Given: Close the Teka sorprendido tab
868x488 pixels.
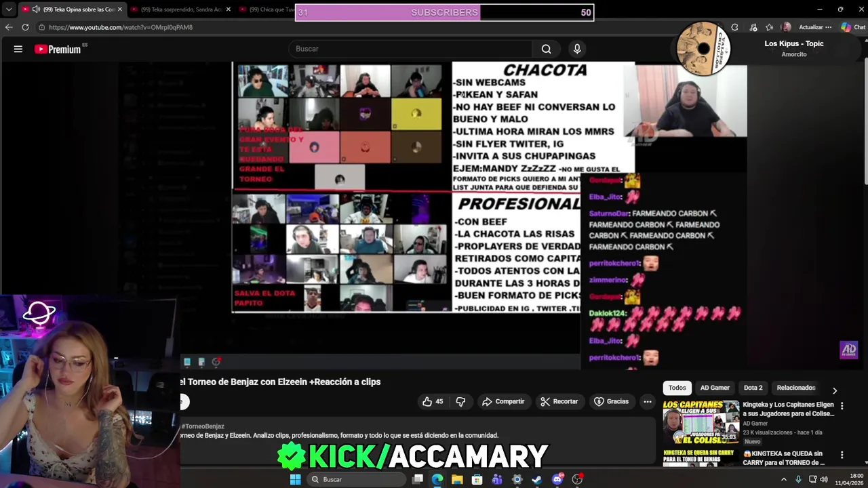Looking at the screenshot, I should (x=229, y=9).
